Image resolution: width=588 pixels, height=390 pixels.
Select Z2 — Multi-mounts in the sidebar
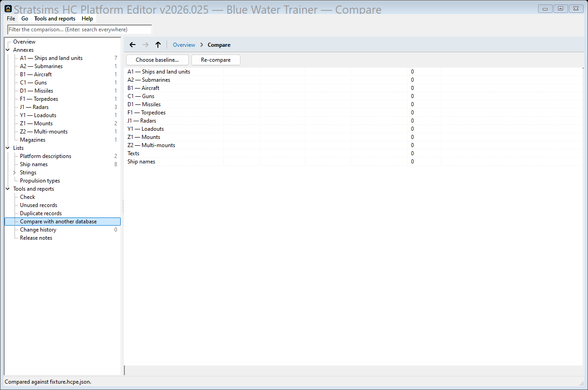[44, 132]
